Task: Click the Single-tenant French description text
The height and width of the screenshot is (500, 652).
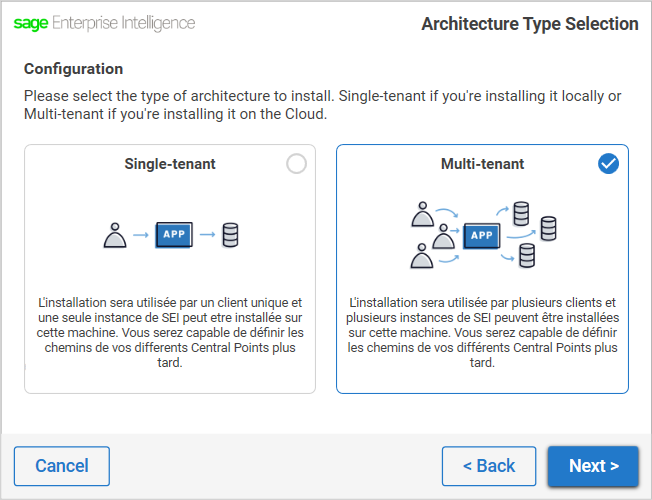Action: pos(170,332)
